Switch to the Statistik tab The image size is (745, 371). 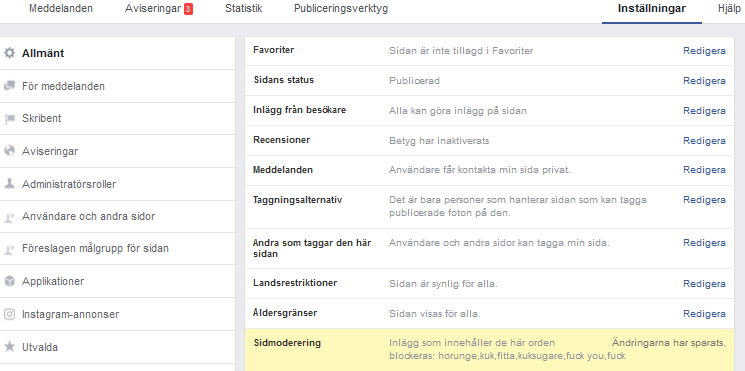coord(243,9)
